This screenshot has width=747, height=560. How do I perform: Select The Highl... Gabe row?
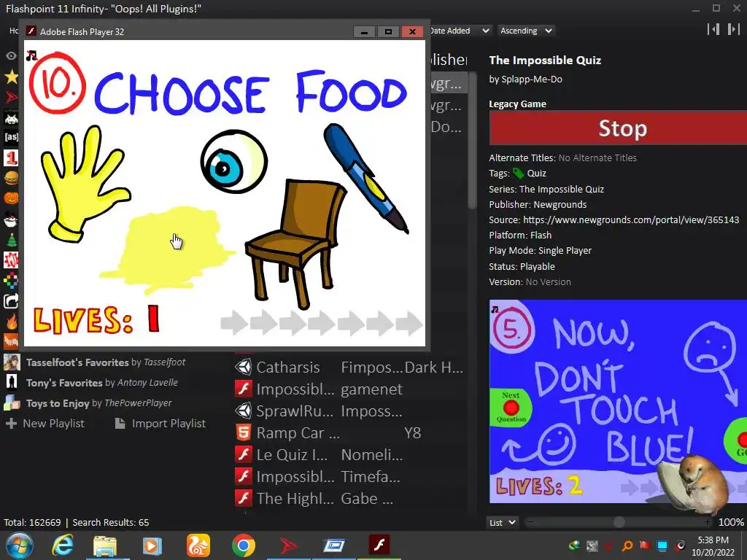[349, 499]
